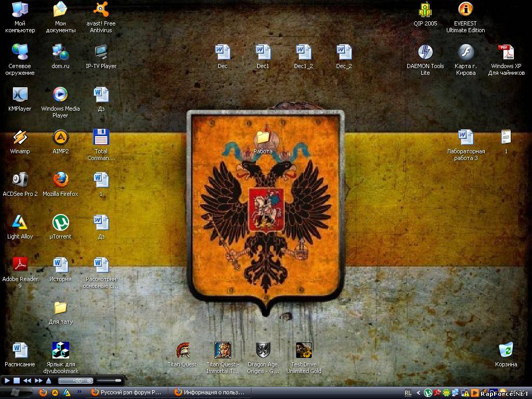
Task: Launch Dragon Age Origins game shortcut
Action: point(263,358)
